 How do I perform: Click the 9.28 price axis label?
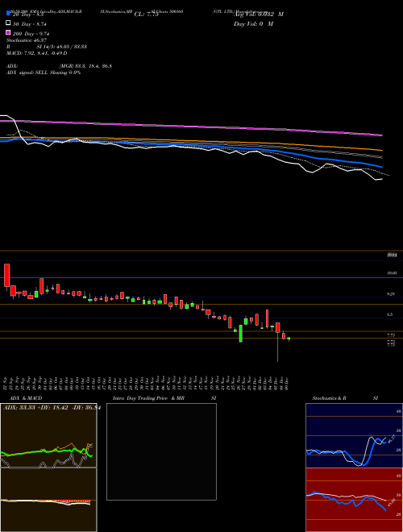392,294
